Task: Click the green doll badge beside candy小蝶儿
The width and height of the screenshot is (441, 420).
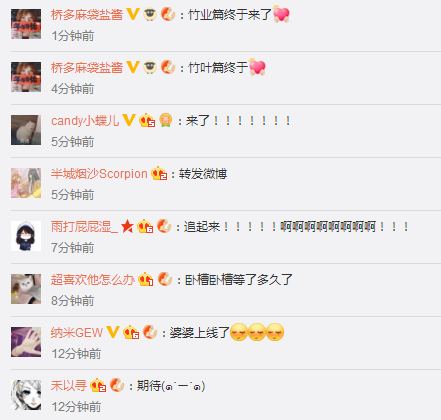Action: pos(166,120)
